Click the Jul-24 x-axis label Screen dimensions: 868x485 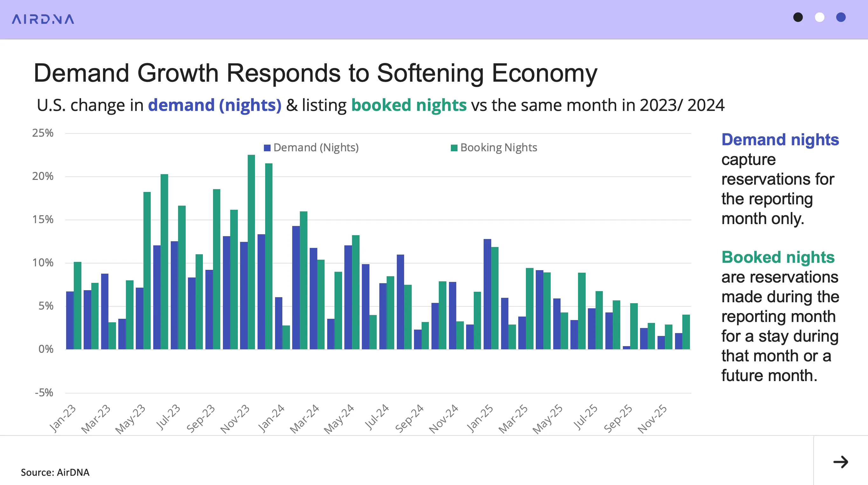click(377, 417)
